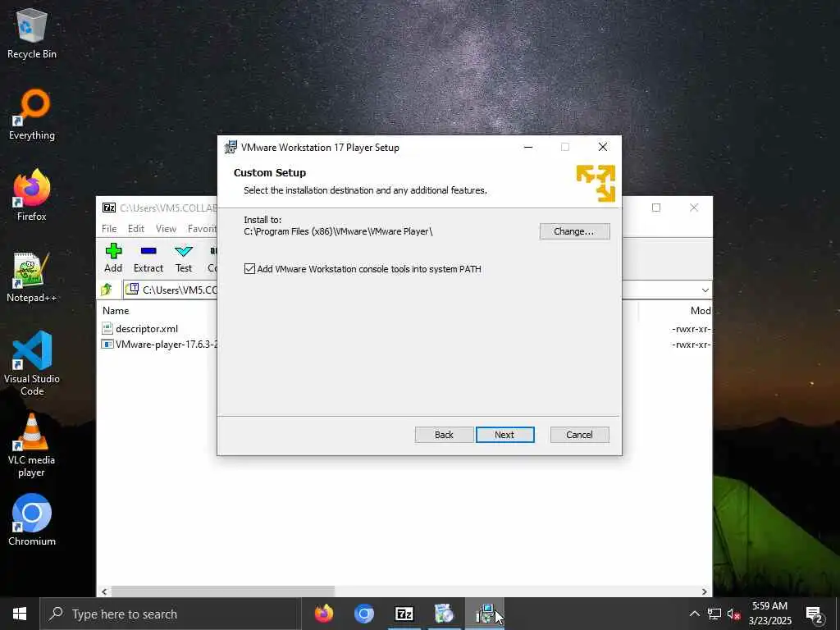Open the Edit menu in 7-Zip
This screenshot has height=630, width=840.
point(136,229)
